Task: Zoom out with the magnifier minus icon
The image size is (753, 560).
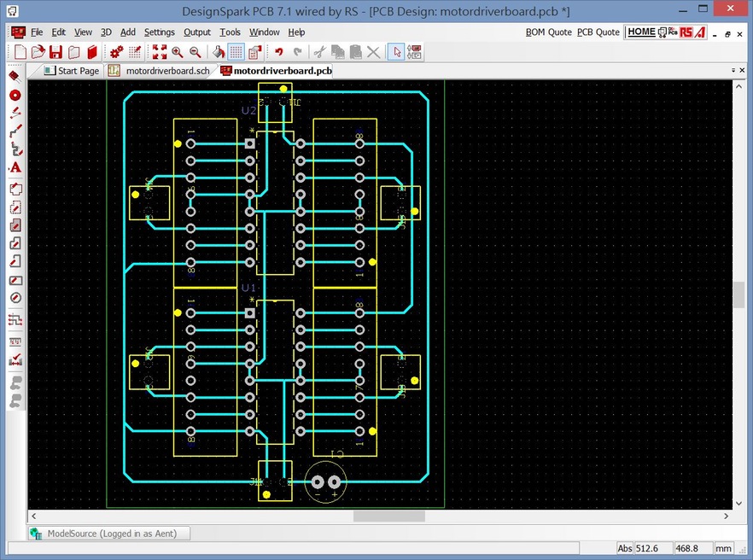Action: [195, 52]
